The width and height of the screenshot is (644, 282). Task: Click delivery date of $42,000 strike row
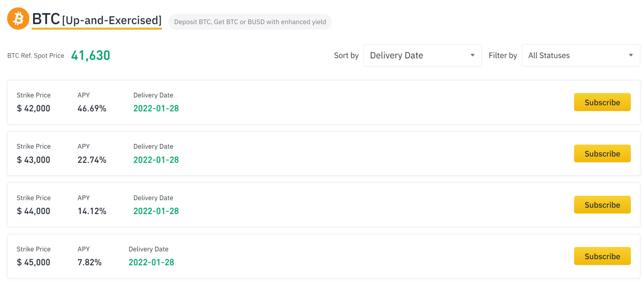click(x=156, y=109)
